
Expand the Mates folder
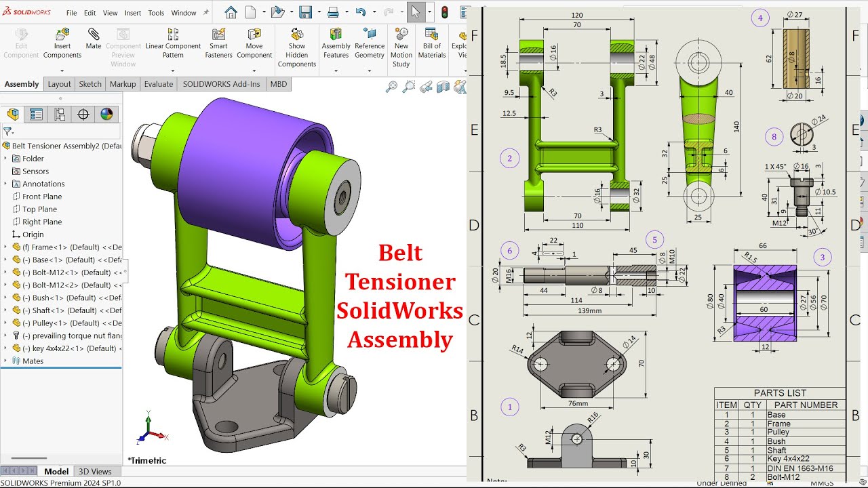coord(5,361)
